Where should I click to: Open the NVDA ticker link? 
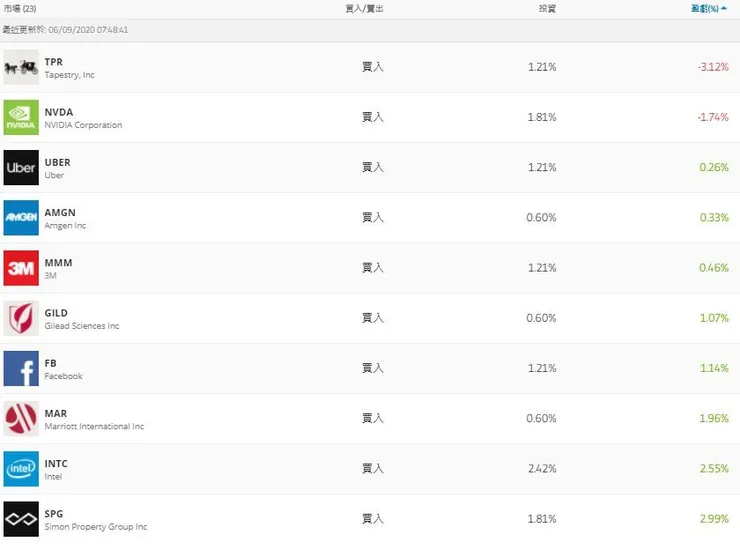[59, 112]
